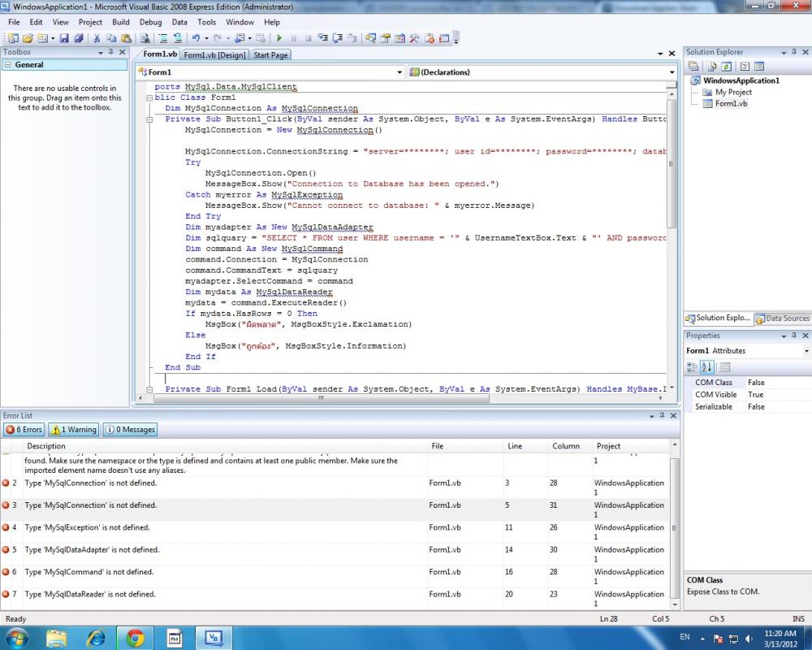Click the Step Over debug icon

[x=338, y=38]
